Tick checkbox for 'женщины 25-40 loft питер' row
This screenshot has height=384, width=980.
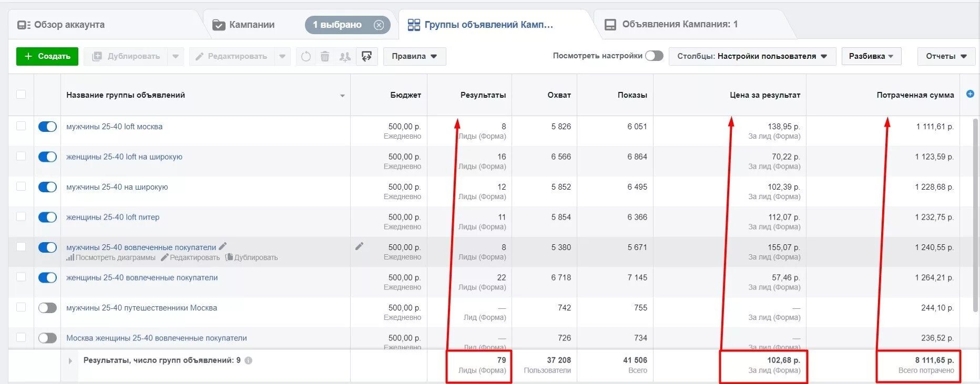click(x=21, y=216)
